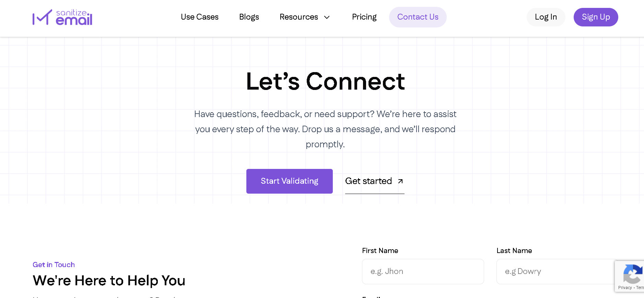Open the Use Cases page

200,17
